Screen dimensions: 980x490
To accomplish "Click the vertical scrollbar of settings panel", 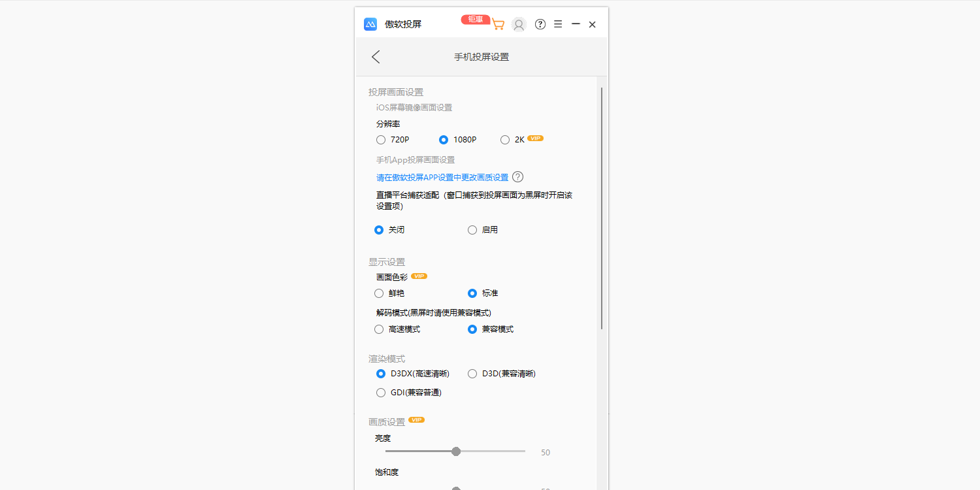I will click(x=601, y=208).
